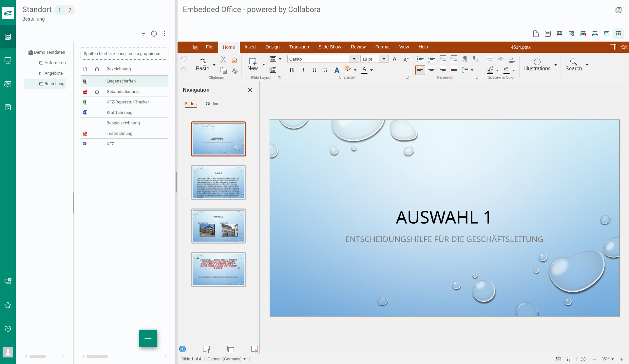Open font size 18 pt dropdown
Image resolution: width=629 pixels, height=364 pixels.
click(x=384, y=59)
